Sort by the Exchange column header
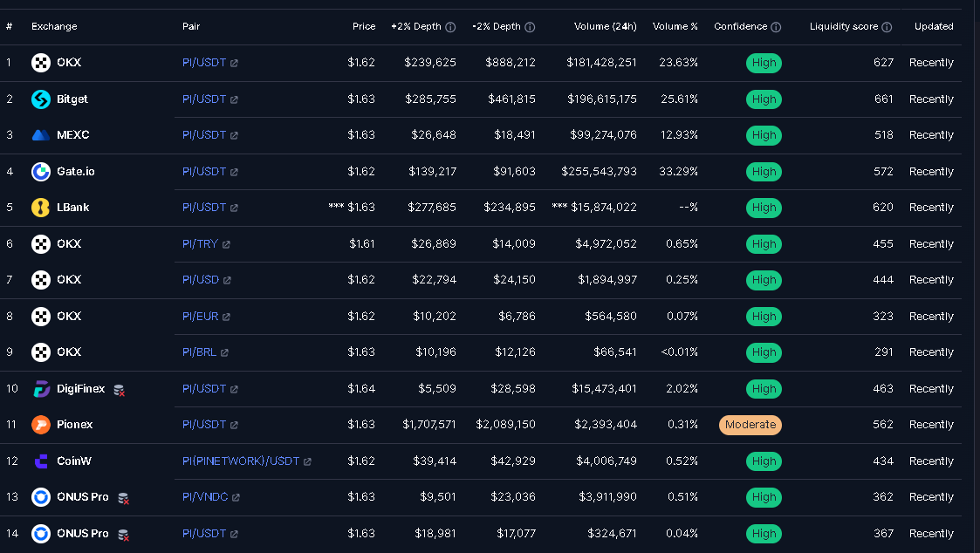This screenshot has width=980, height=553. pos(54,26)
